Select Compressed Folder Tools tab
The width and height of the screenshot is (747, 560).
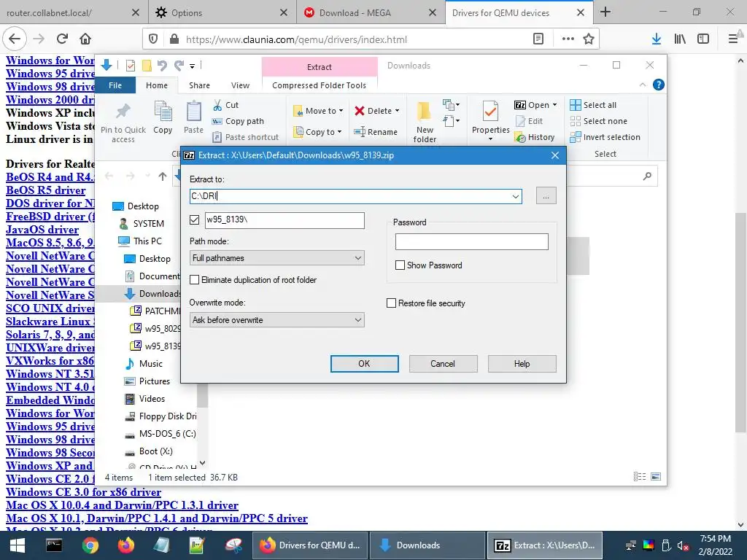pos(320,85)
